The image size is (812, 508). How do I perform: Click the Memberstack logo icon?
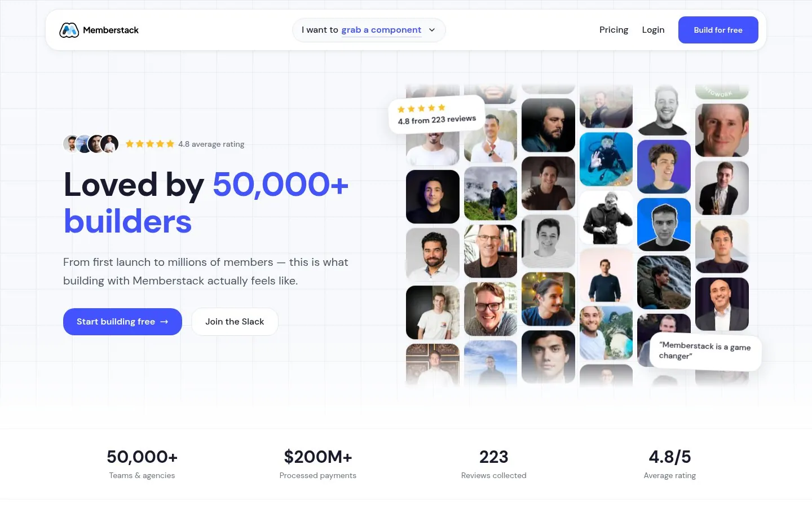click(69, 30)
